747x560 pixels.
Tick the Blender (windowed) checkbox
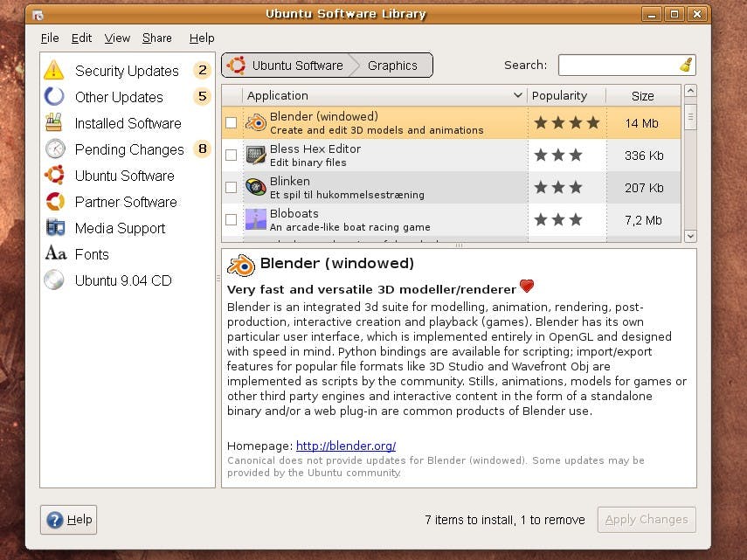[231, 123]
